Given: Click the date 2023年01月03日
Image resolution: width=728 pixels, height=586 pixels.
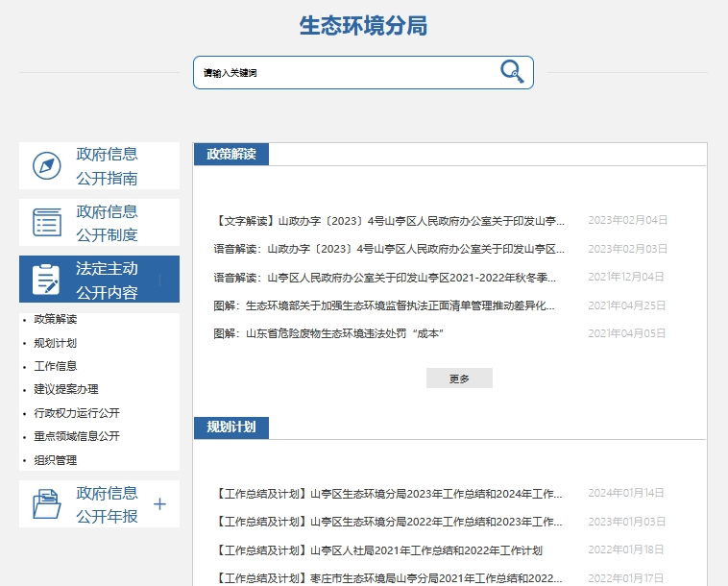Looking at the screenshot, I should (x=627, y=522).
